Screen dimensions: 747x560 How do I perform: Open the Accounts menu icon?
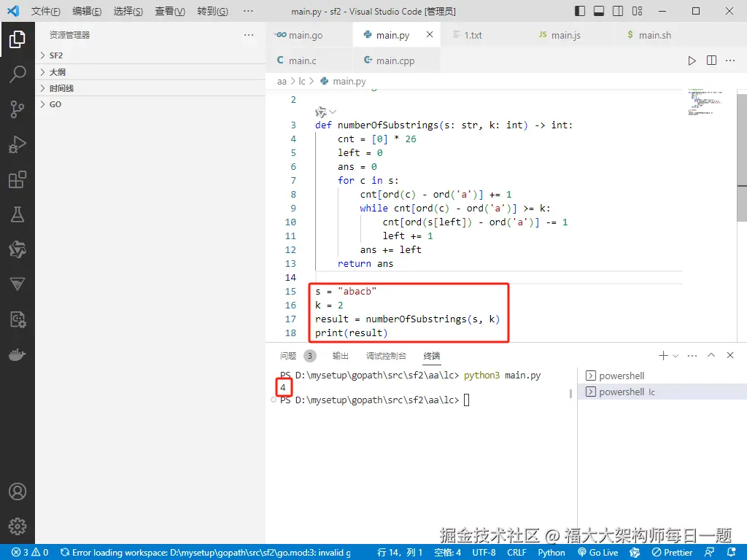(x=18, y=491)
